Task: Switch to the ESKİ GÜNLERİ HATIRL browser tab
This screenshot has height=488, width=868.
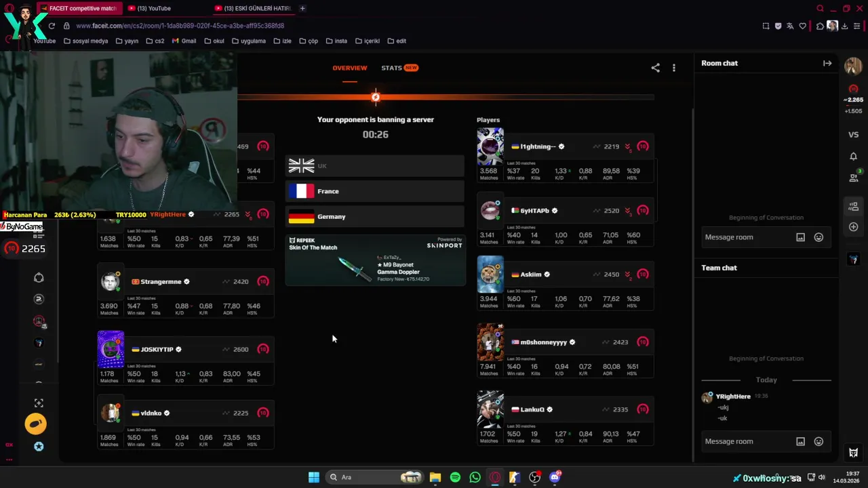Action: pos(253,8)
